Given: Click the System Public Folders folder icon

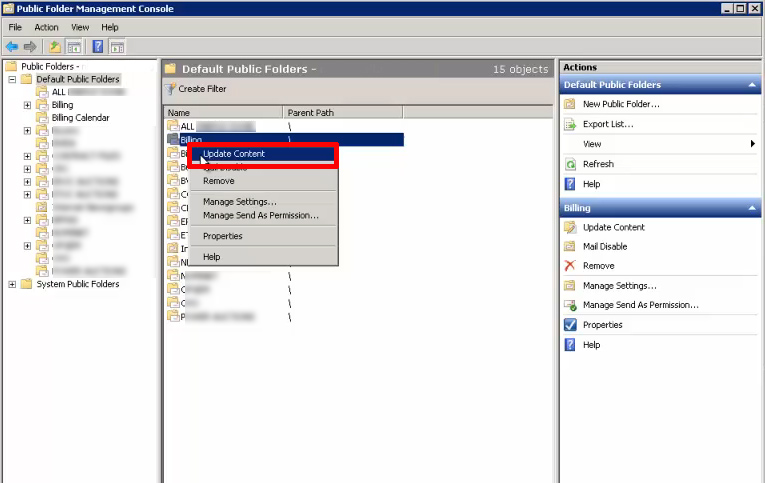Looking at the screenshot, I should [x=26, y=284].
